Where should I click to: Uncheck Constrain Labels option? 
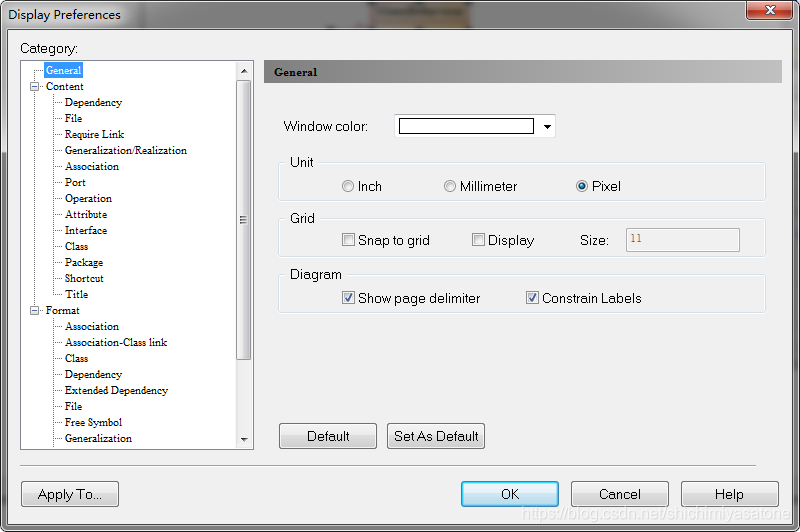[x=532, y=298]
